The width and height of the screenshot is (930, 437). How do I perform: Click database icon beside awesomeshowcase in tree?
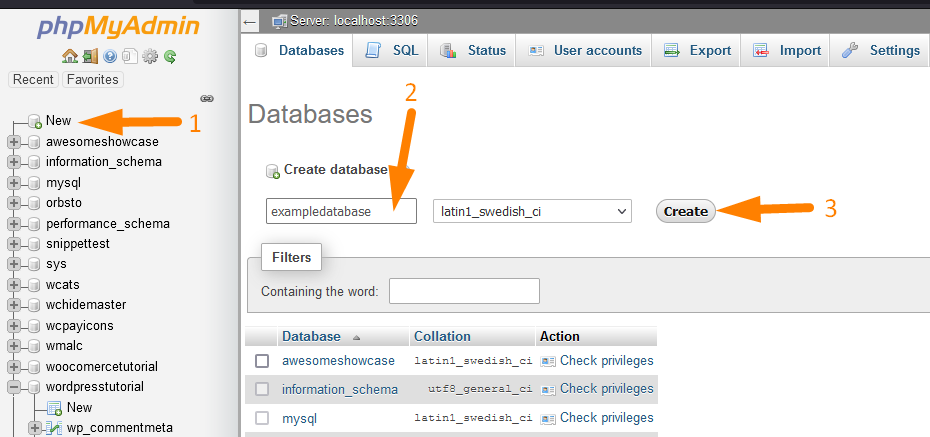pyautogui.click(x=34, y=142)
